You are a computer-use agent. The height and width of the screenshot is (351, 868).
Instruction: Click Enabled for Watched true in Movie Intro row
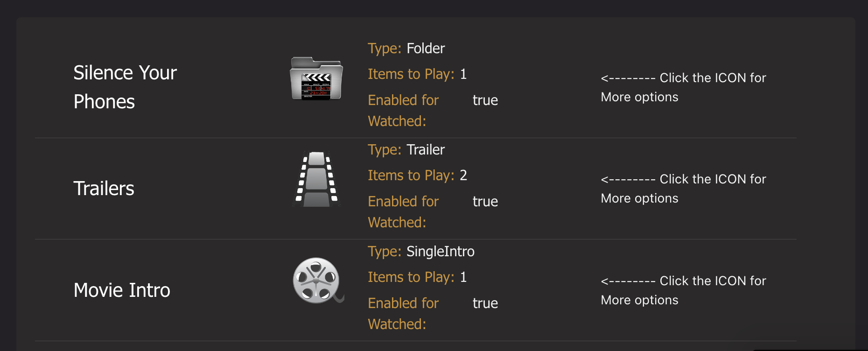[485, 303]
